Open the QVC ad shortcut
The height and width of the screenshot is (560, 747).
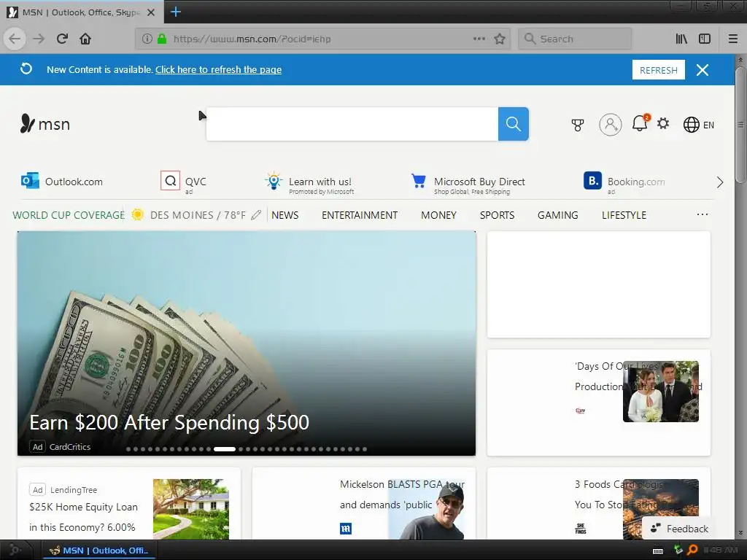click(x=184, y=182)
